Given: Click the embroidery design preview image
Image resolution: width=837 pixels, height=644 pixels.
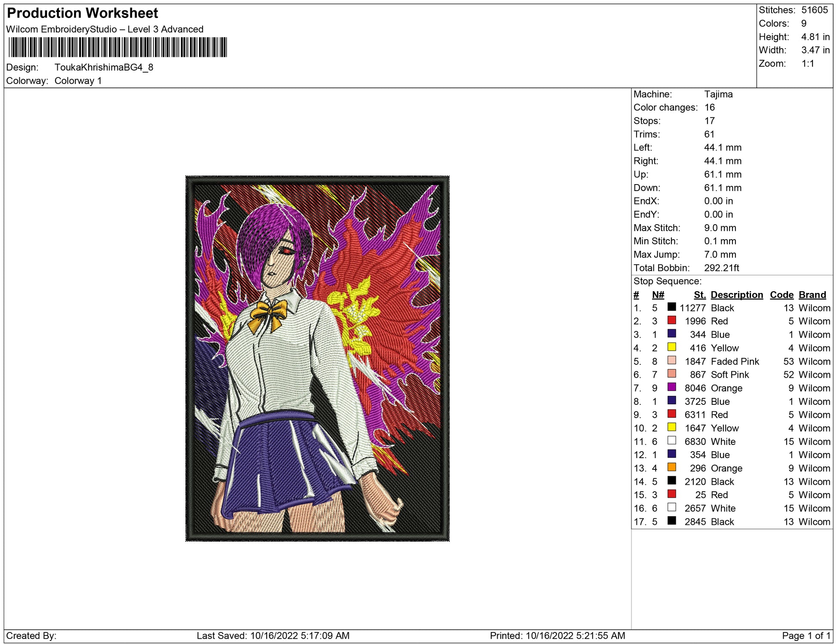Looking at the screenshot, I should 317,358.
